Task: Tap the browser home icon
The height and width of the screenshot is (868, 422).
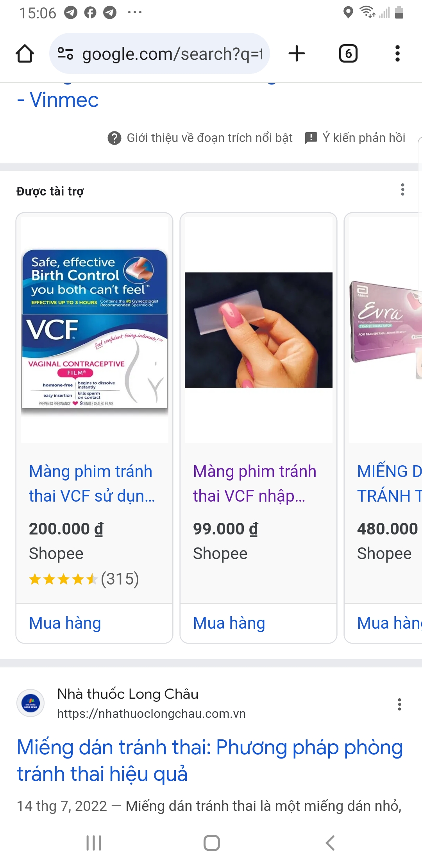Action: pyautogui.click(x=25, y=54)
